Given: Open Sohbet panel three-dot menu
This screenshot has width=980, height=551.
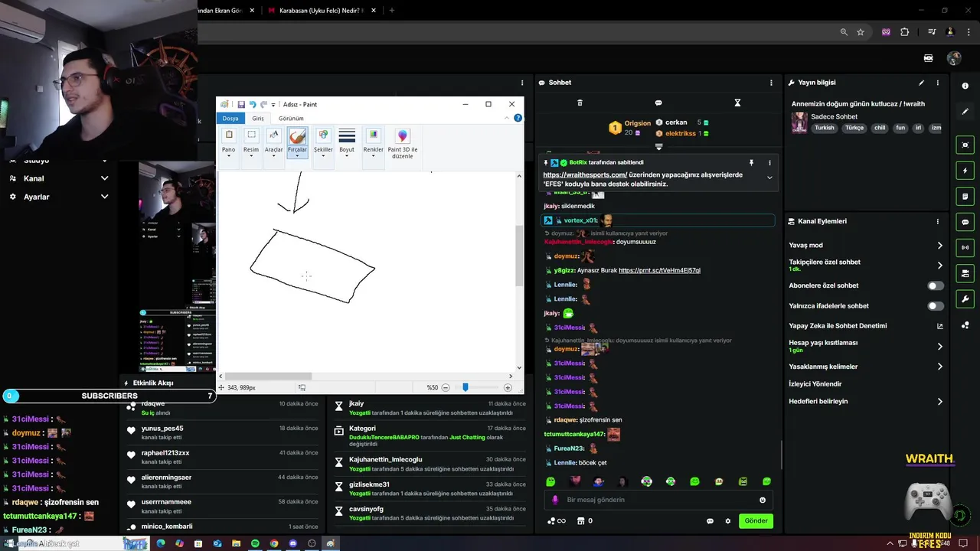Looking at the screenshot, I should click(771, 83).
